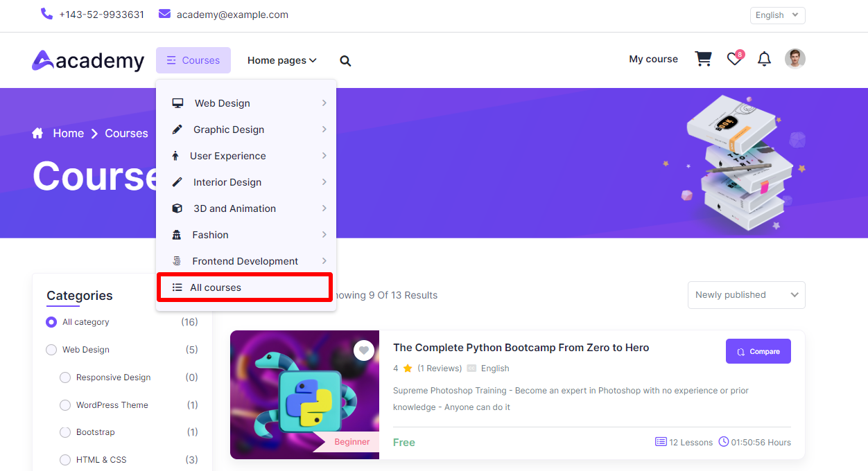This screenshot has height=471, width=868.
Task: Add Python course to wishlist heart
Action: [364, 350]
